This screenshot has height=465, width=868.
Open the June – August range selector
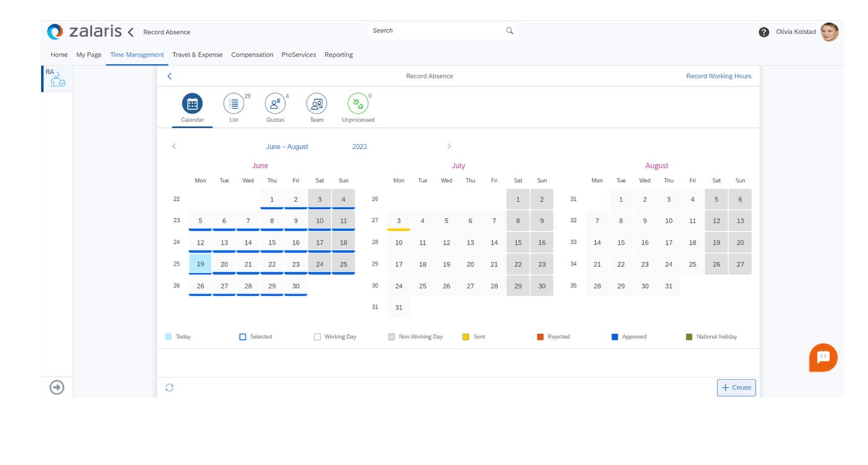[x=286, y=147]
